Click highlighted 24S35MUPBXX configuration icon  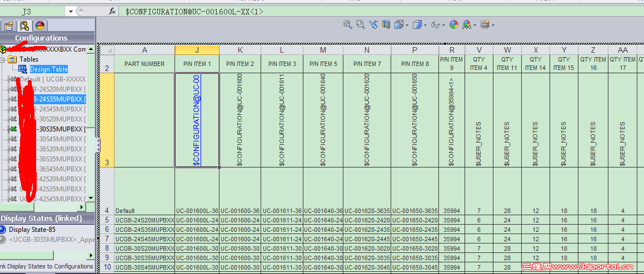pyautogui.click(x=13, y=99)
